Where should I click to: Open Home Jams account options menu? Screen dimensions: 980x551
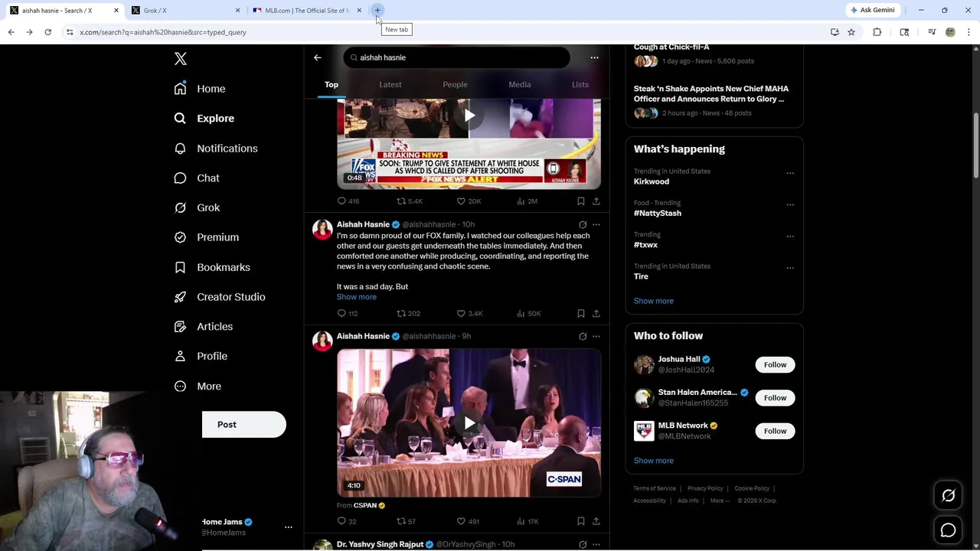289,527
